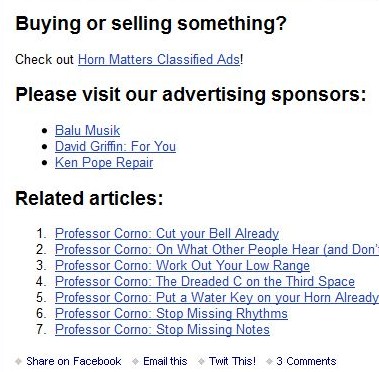Open David Griffin: For You link
379x372 pixels.
point(115,146)
